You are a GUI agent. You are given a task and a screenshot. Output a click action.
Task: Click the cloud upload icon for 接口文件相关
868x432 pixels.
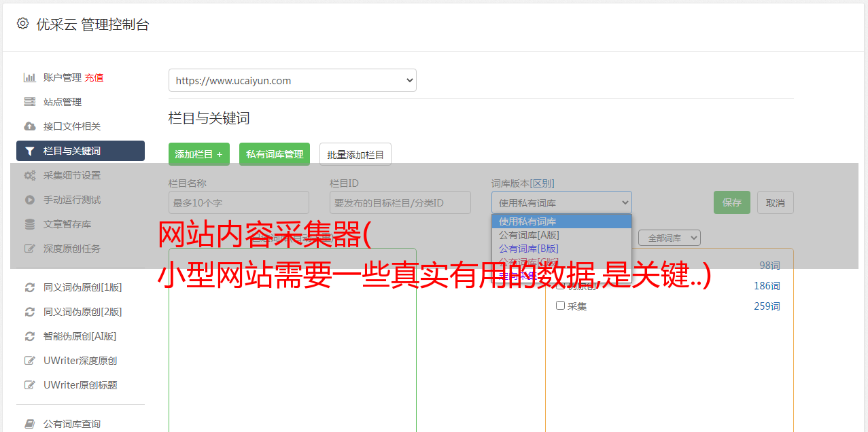29,126
